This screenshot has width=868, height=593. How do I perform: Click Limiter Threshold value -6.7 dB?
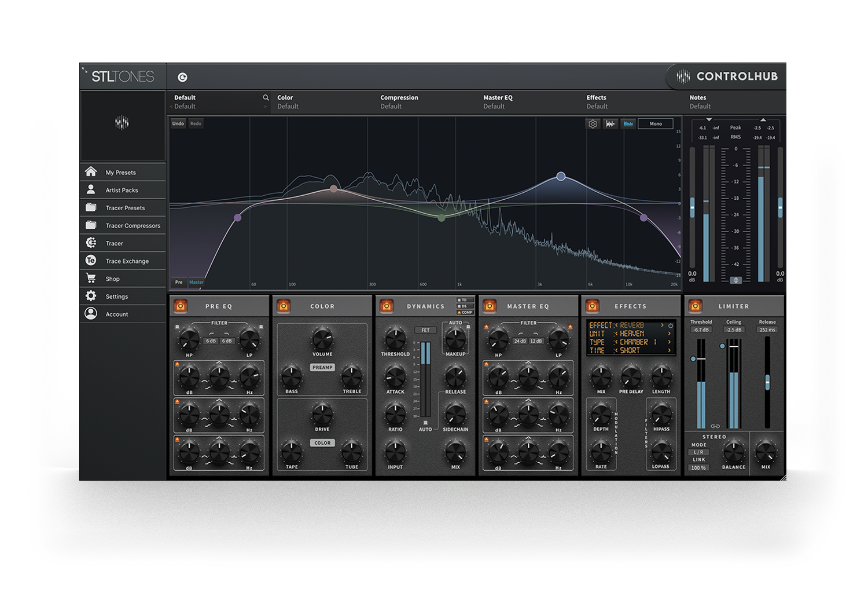701,330
